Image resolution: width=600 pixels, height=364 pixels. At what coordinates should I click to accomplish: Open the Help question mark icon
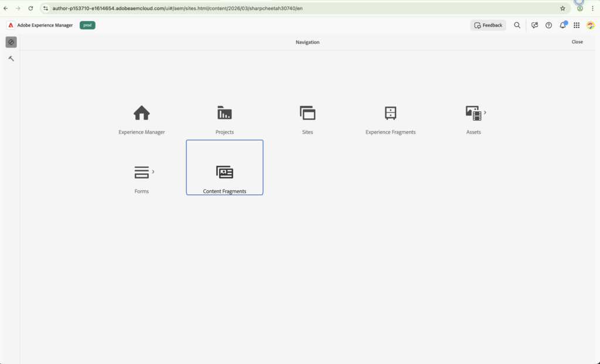548,25
